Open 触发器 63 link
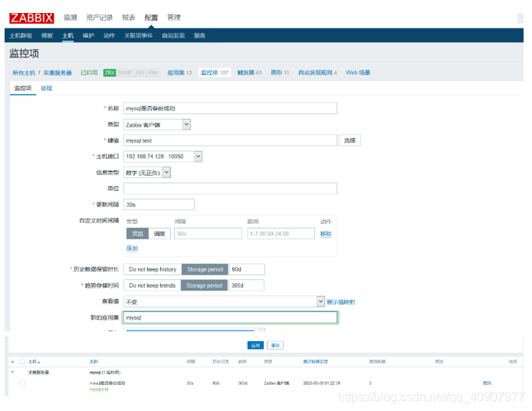Image resolution: width=532 pixels, height=411 pixels. pos(249,73)
